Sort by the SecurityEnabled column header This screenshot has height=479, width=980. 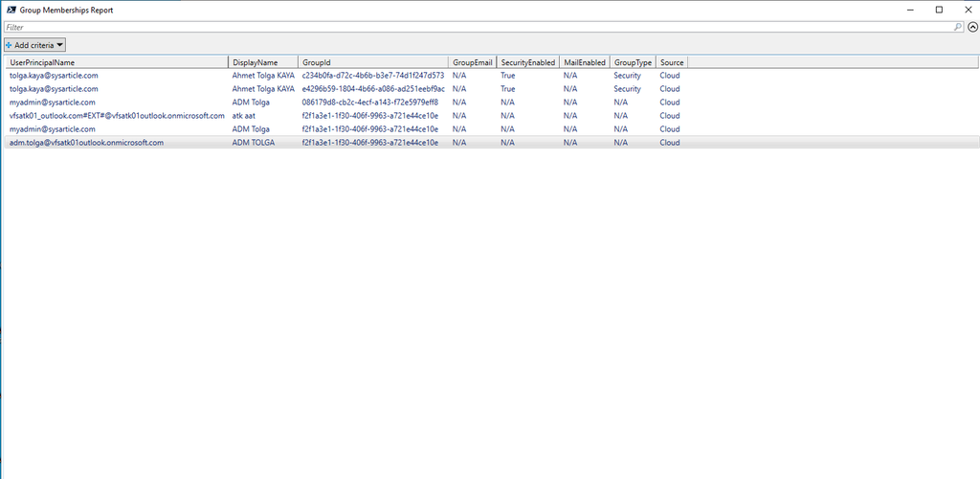(x=528, y=62)
